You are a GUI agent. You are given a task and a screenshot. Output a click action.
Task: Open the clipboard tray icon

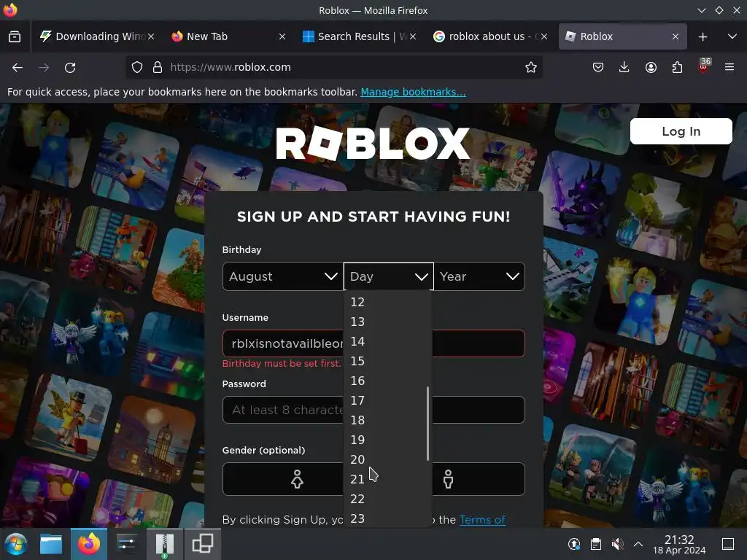click(595, 544)
